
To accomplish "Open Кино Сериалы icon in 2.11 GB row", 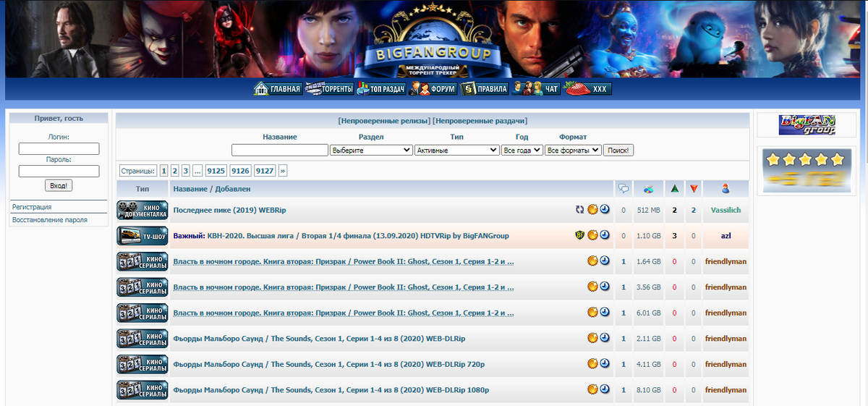I will click(x=142, y=339).
